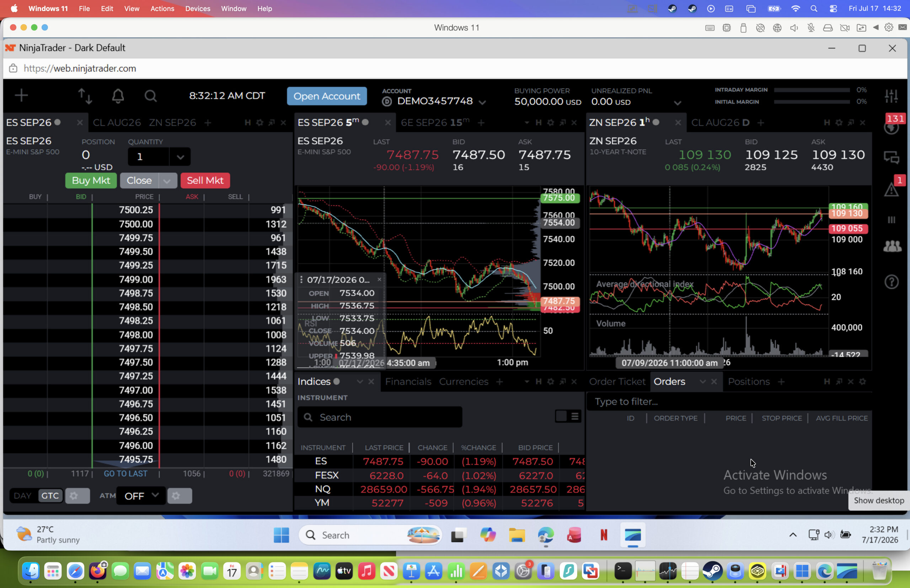Open gear settings next to GTC
The height and width of the screenshot is (588, 910).
[77, 496]
